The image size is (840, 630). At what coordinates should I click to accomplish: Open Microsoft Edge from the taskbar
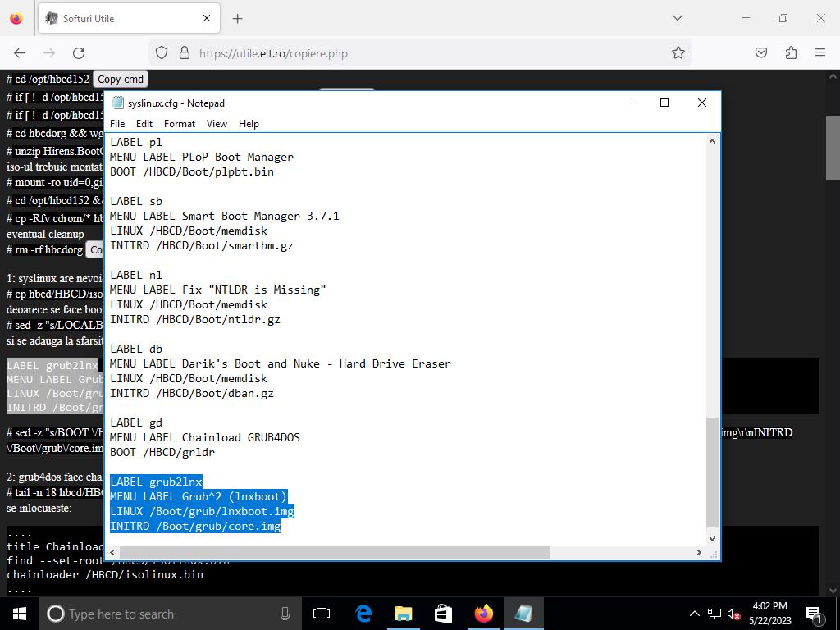[x=363, y=614]
